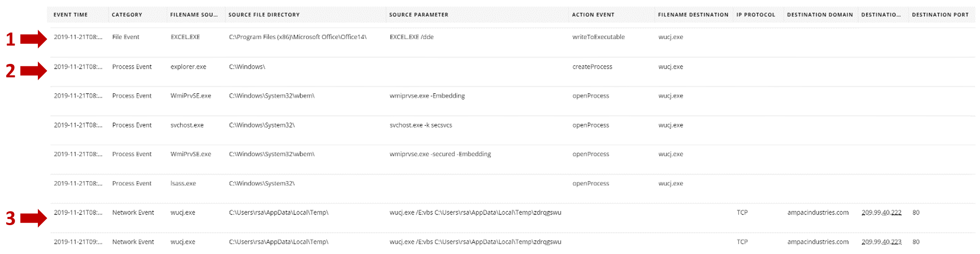This screenshot has height=254, width=980.
Task: Click the destination IP 209.99.40.223
Action: (x=881, y=242)
